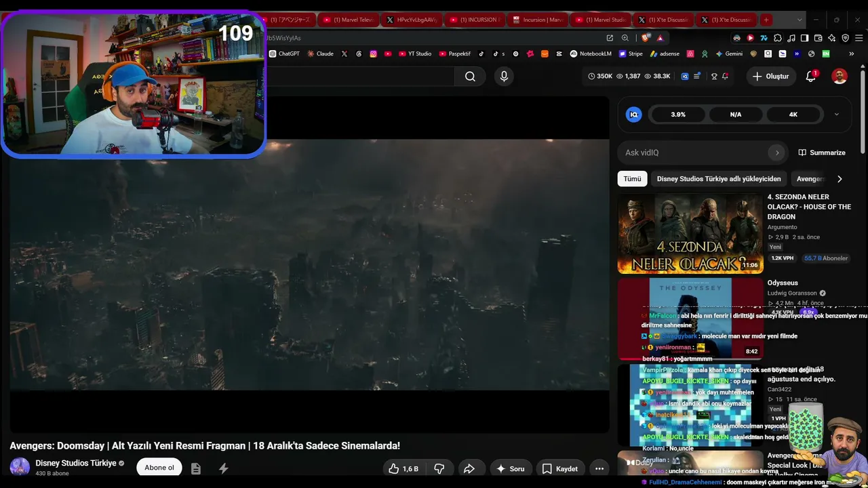Toggle the browser sidebar panel icon
Screen dimensions: 868x488
[805, 38]
